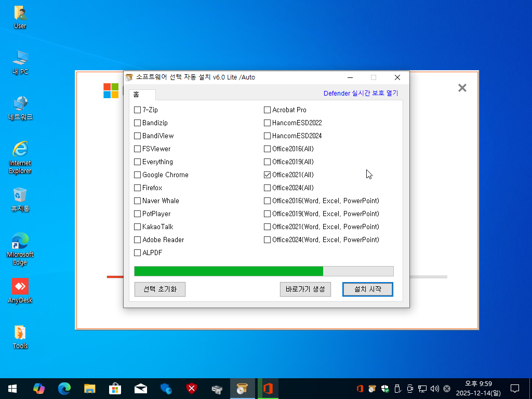Viewport: 532px width, 399px height.
Task: Tick the HancomESD2024 checkbox
Action: coord(268,136)
